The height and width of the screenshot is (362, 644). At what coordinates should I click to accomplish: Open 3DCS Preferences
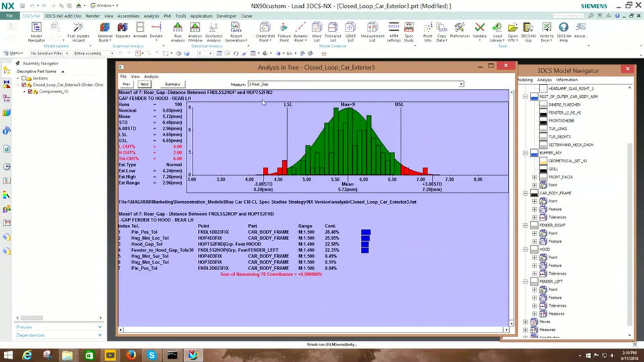coord(460,31)
